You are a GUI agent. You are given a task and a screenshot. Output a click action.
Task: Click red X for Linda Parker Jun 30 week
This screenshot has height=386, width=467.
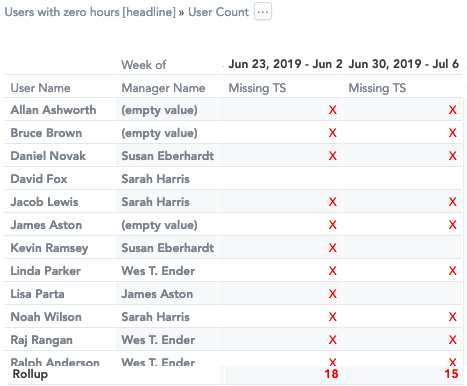pos(452,271)
